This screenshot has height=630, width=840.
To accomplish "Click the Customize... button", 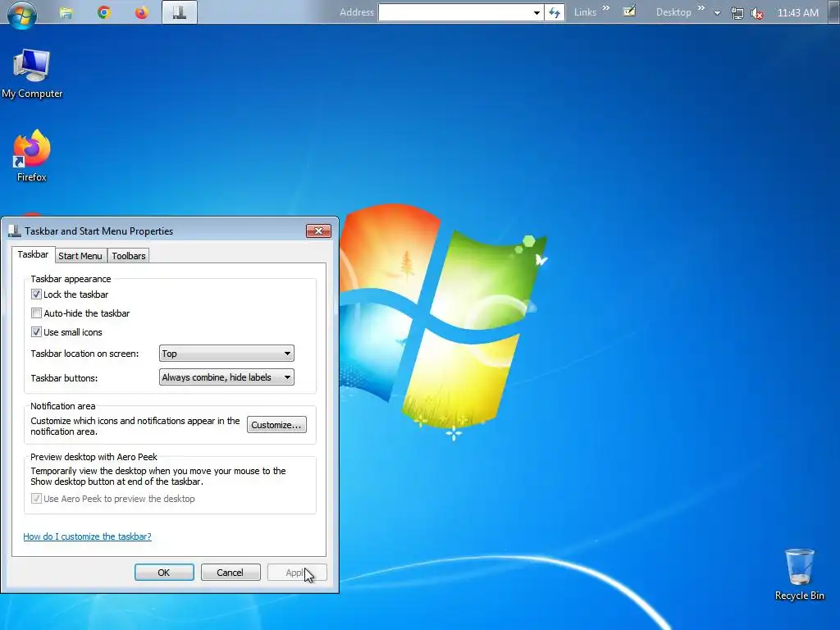I will (276, 425).
